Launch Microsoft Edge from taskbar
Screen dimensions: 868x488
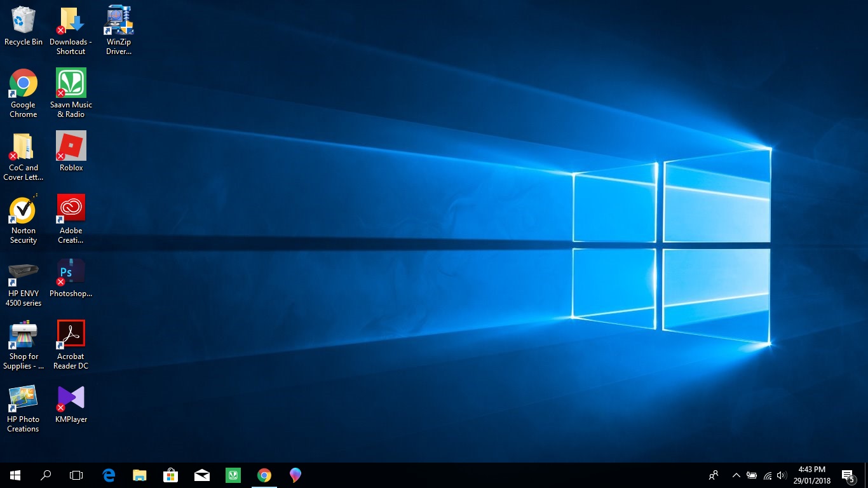click(x=109, y=475)
